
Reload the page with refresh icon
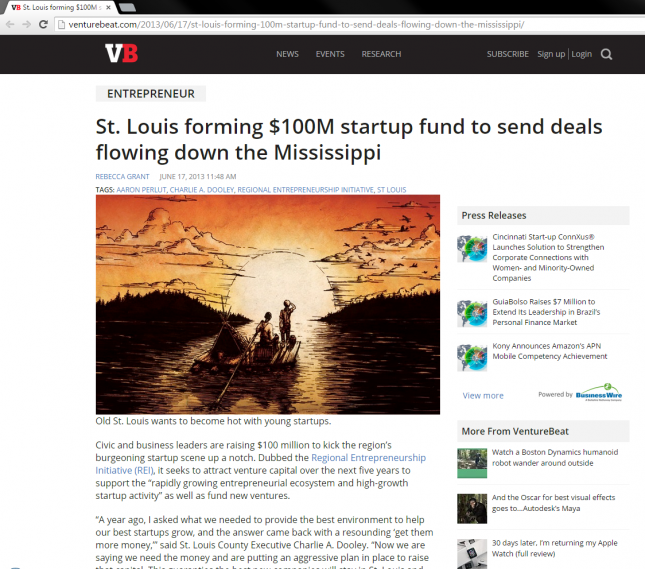(x=45, y=23)
